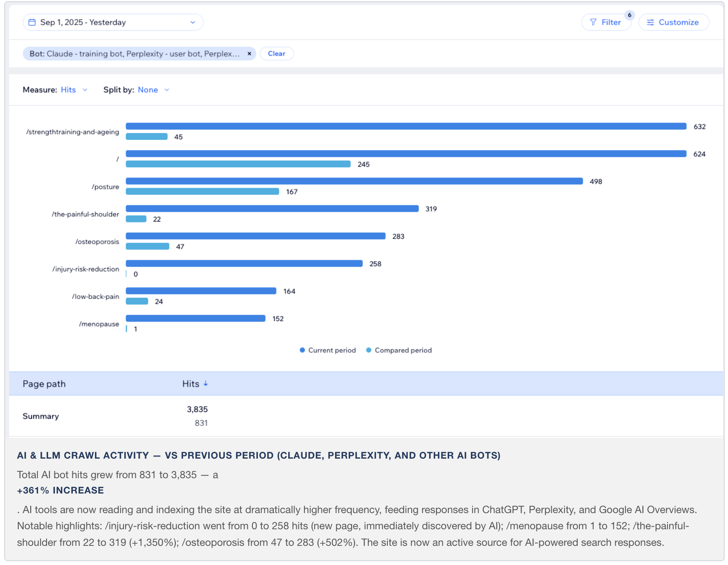Sort by the Hits column arrow
The image size is (728, 565).
tap(206, 384)
